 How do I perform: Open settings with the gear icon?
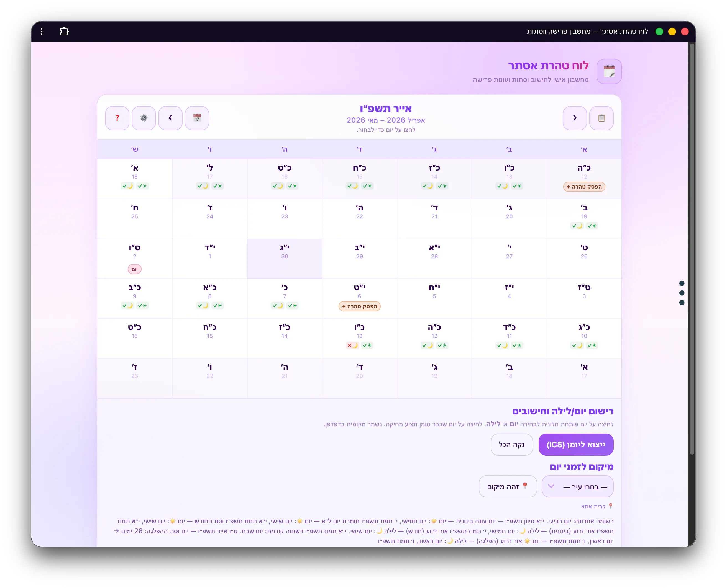click(144, 118)
